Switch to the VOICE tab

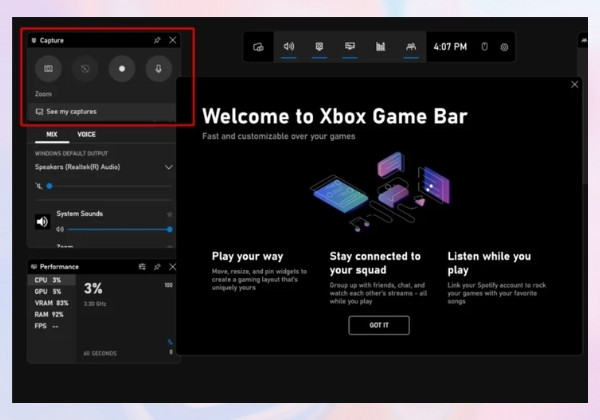[86, 135]
